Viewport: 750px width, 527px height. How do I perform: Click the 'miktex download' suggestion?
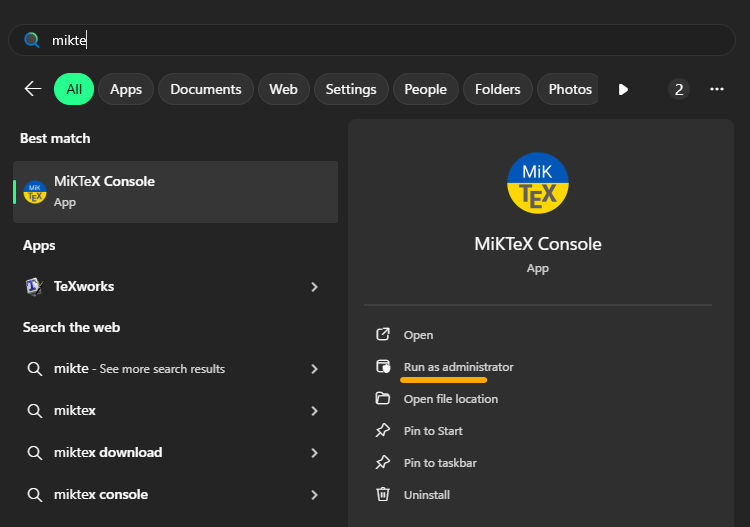pos(108,452)
